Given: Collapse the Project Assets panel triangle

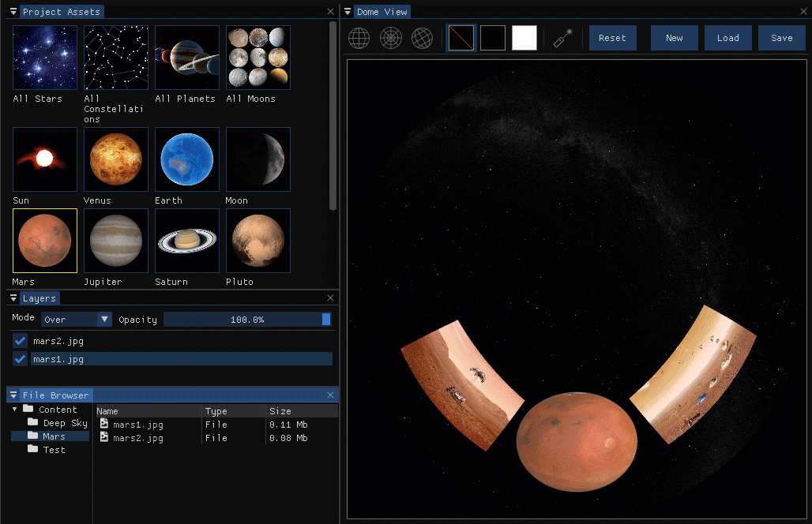Looking at the screenshot, I should tap(13, 11).
